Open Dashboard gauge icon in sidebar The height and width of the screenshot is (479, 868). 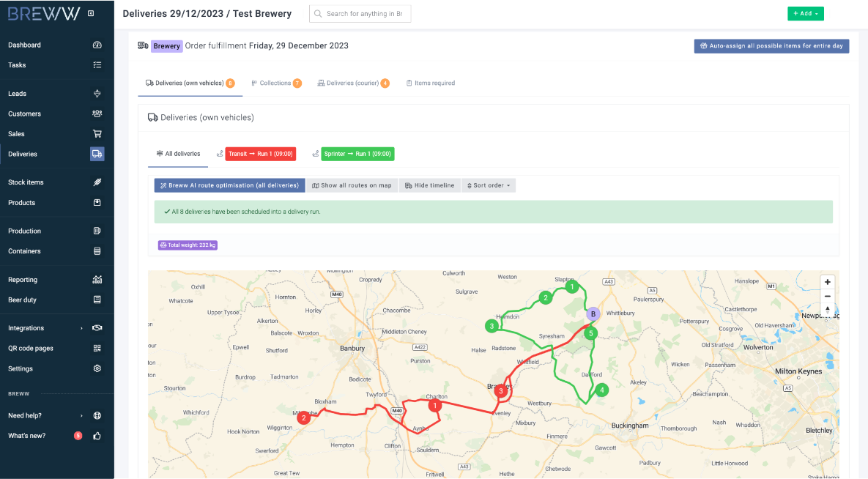tap(97, 45)
